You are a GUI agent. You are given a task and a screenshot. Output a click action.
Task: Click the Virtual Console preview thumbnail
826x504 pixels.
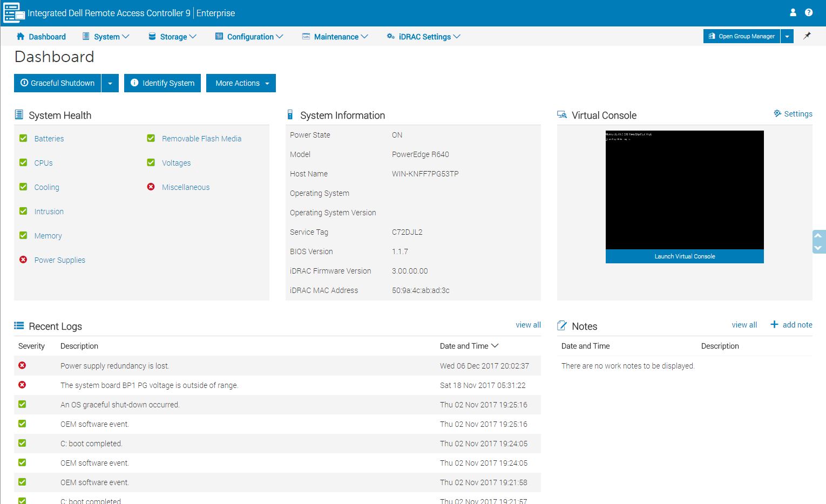[x=685, y=190]
